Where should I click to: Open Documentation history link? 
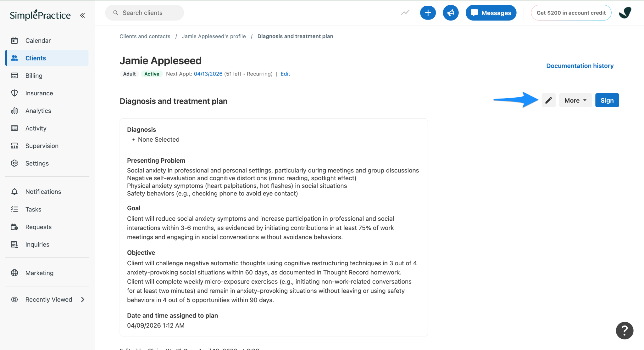tap(580, 66)
